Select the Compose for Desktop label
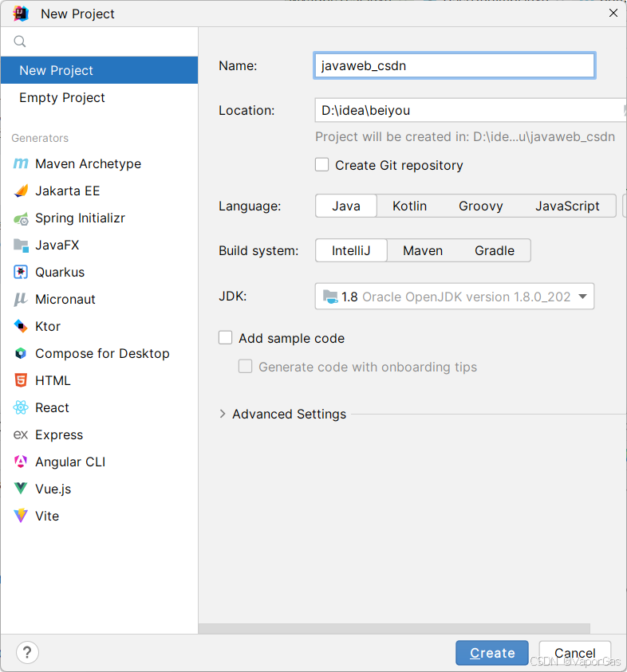 (x=102, y=353)
